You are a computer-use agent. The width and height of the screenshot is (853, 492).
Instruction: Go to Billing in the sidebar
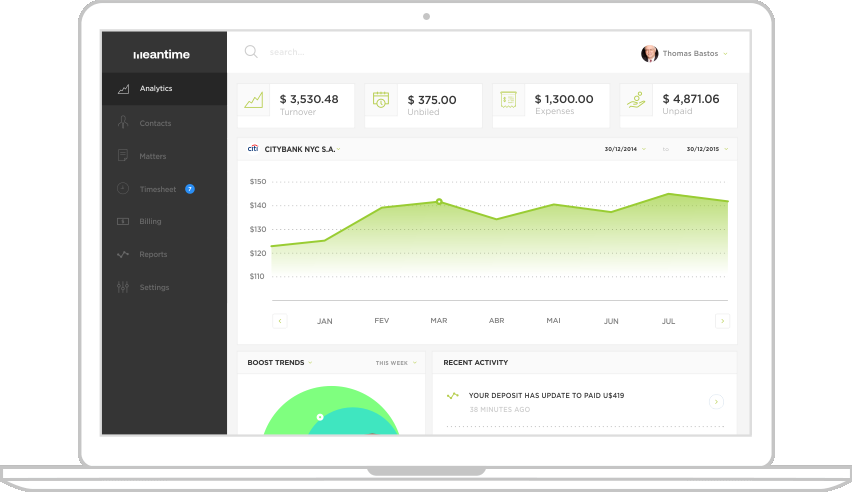pos(150,222)
